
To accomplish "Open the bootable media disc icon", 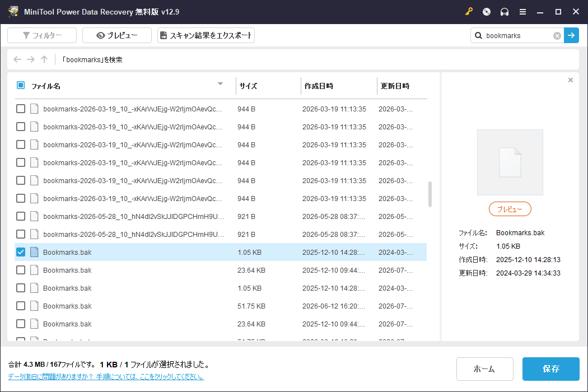I will pos(487,12).
